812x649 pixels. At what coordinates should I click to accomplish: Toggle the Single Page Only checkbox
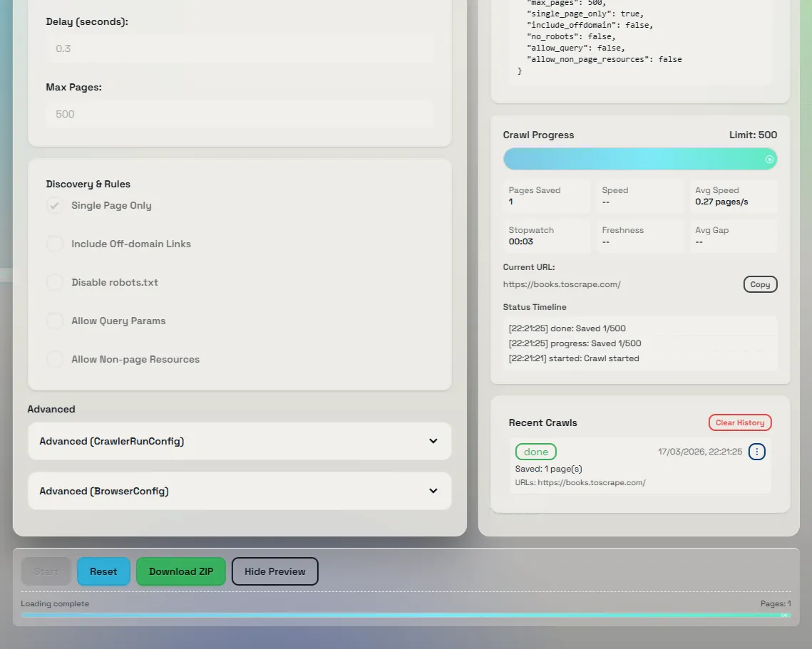[54, 205]
